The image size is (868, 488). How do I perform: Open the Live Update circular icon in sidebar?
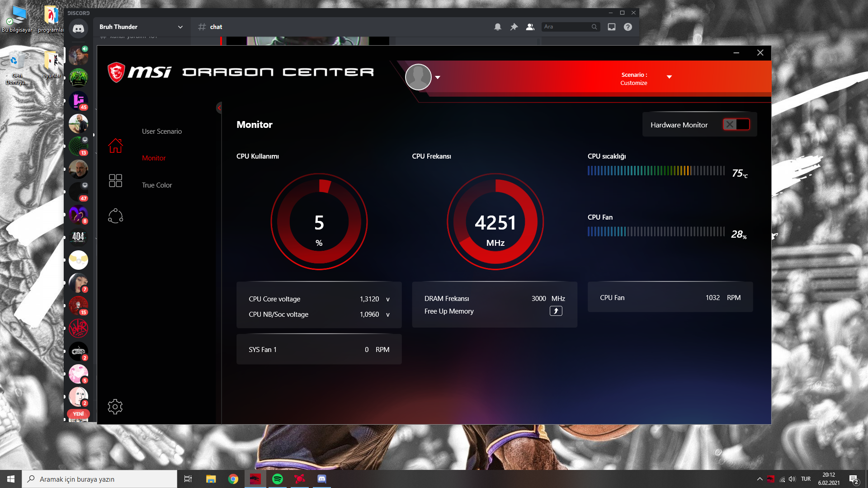[x=115, y=216]
